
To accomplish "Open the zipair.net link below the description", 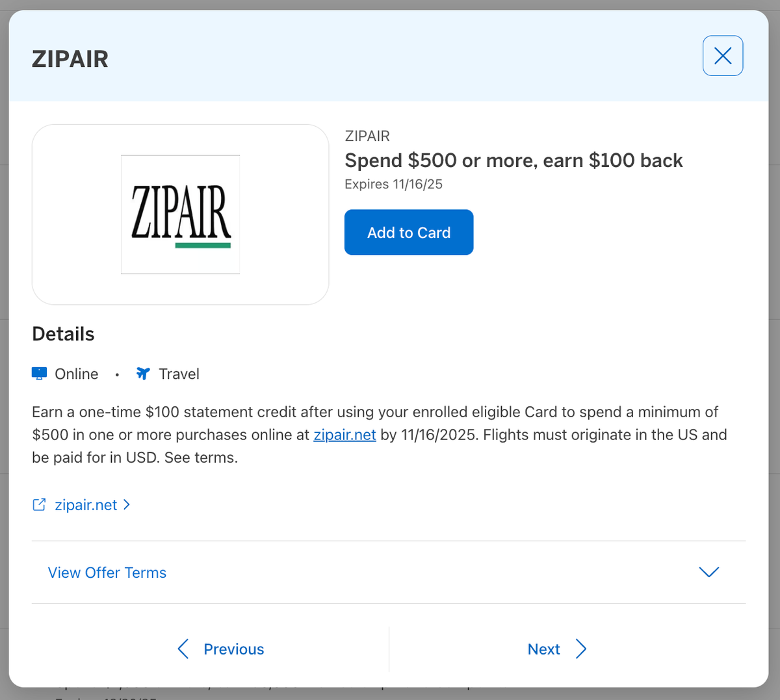I will pyautogui.click(x=86, y=505).
